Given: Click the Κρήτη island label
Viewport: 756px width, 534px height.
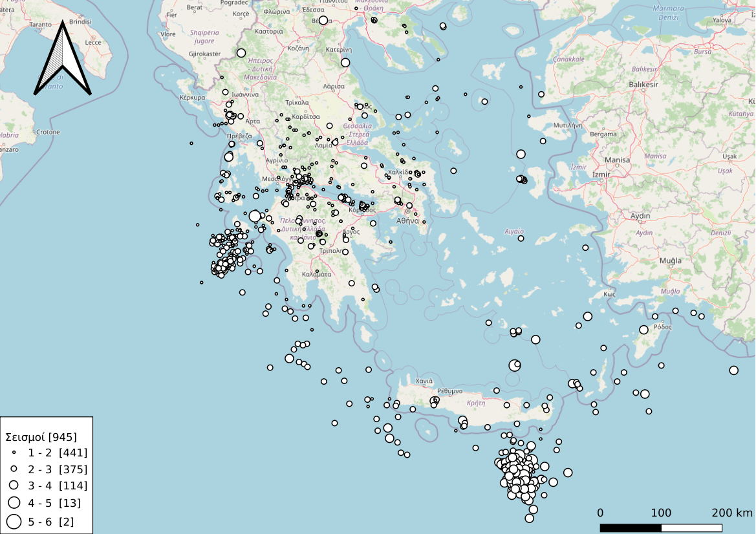Looking at the screenshot, I should point(475,402).
